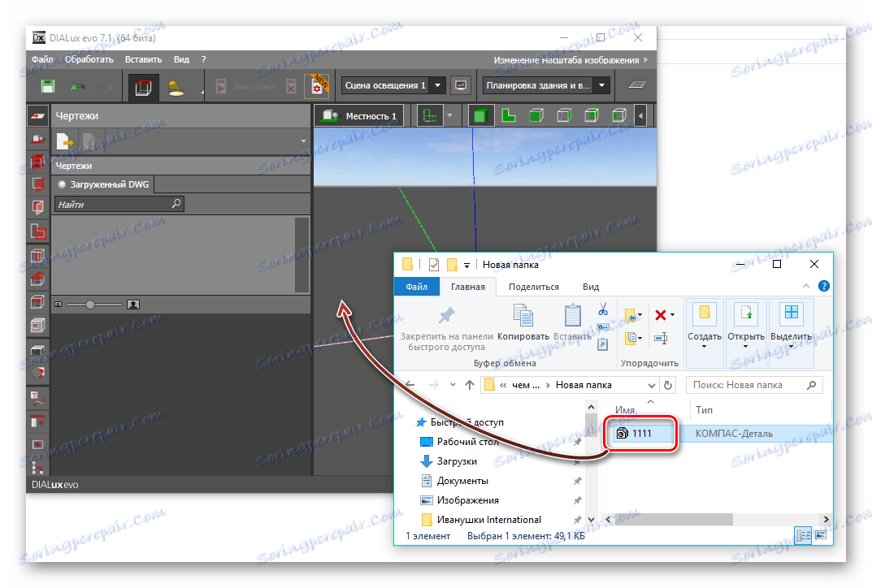Click Закрепить на панели быстрого доступа
Image resolution: width=872 pixels, height=588 pixels.
tap(447, 328)
